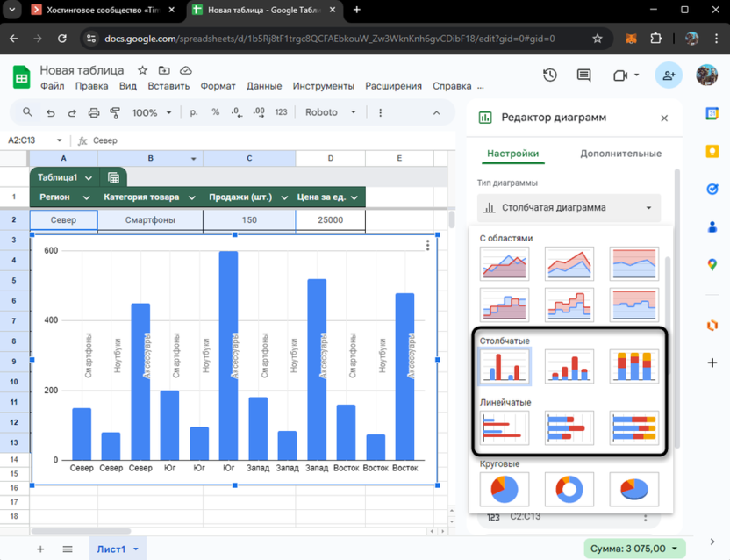This screenshot has width=730, height=560.
Task: Expand the chart type dropdown
Action: [x=569, y=208]
